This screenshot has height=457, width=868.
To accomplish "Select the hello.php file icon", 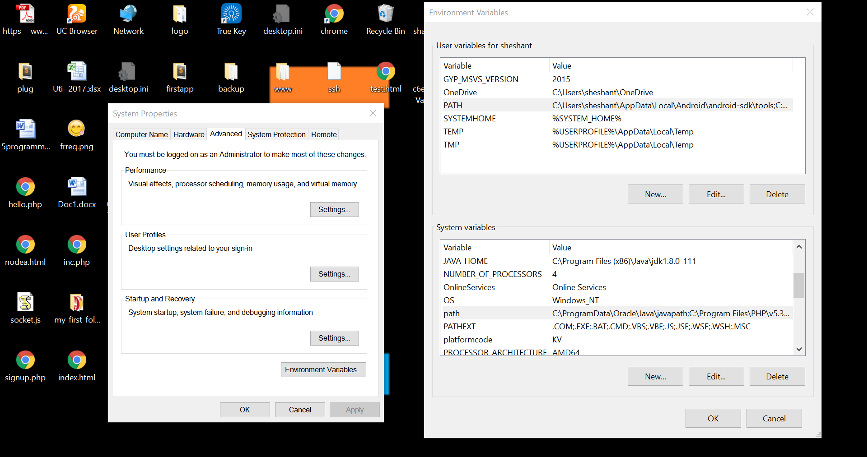I will point(25,193).
